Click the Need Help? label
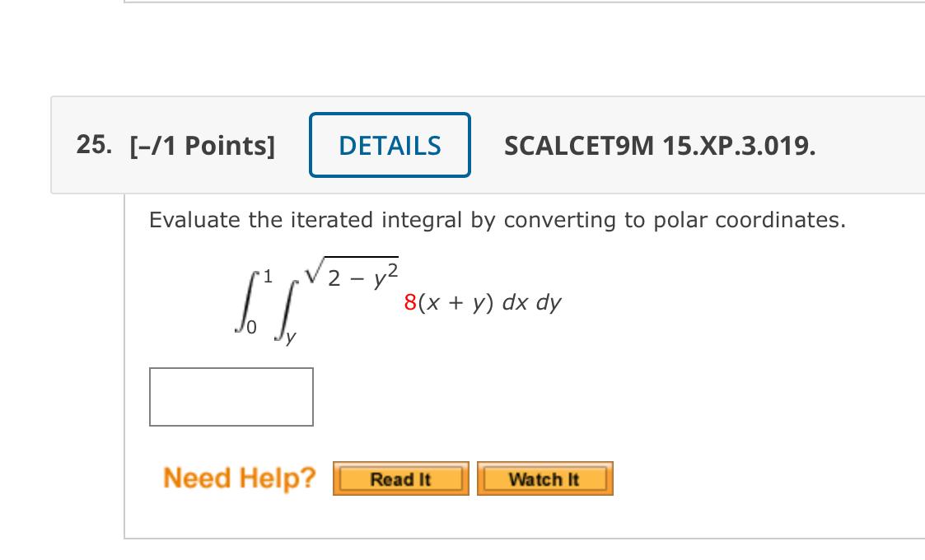 click(x=238, y=478)
